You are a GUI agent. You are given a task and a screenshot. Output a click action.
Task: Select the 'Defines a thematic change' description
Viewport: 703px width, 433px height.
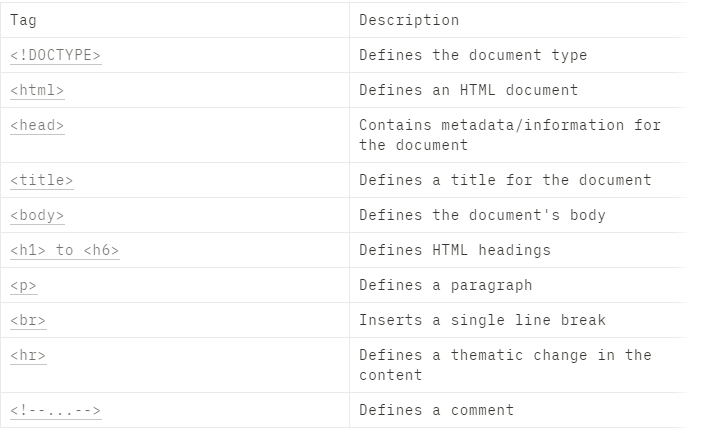click(505, 365)
